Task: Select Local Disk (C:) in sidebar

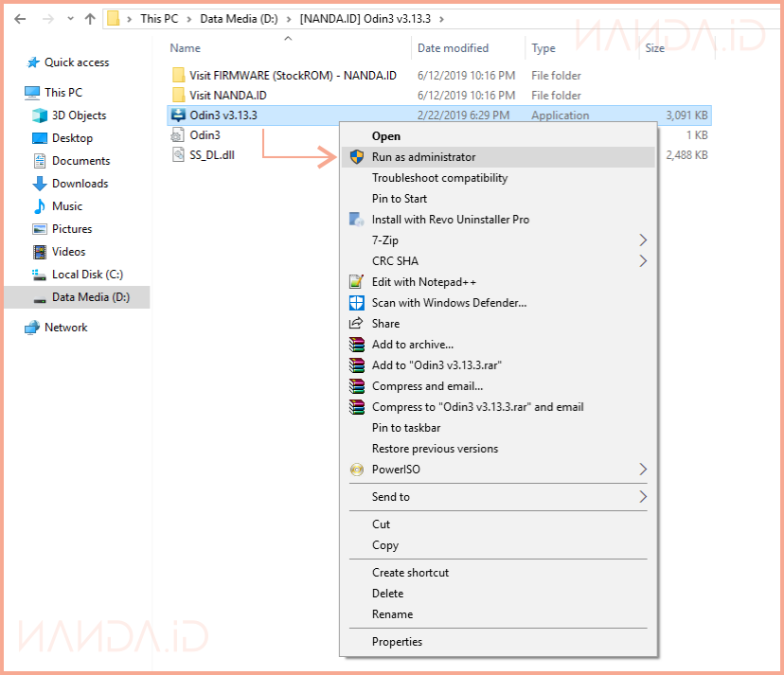Action: coord(87,275)
